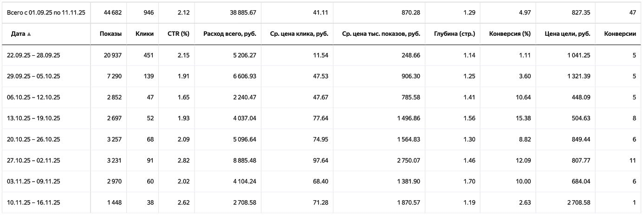Select the 27.10.25 – 02.11.25 date row
Viewport: 644px width, 216px height.
[33, 160]
